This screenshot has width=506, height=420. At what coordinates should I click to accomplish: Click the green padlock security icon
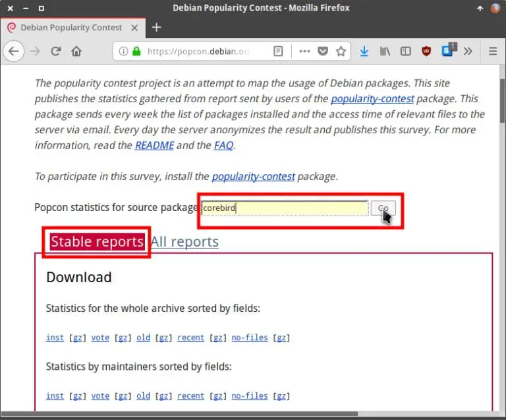pos(137,51)
